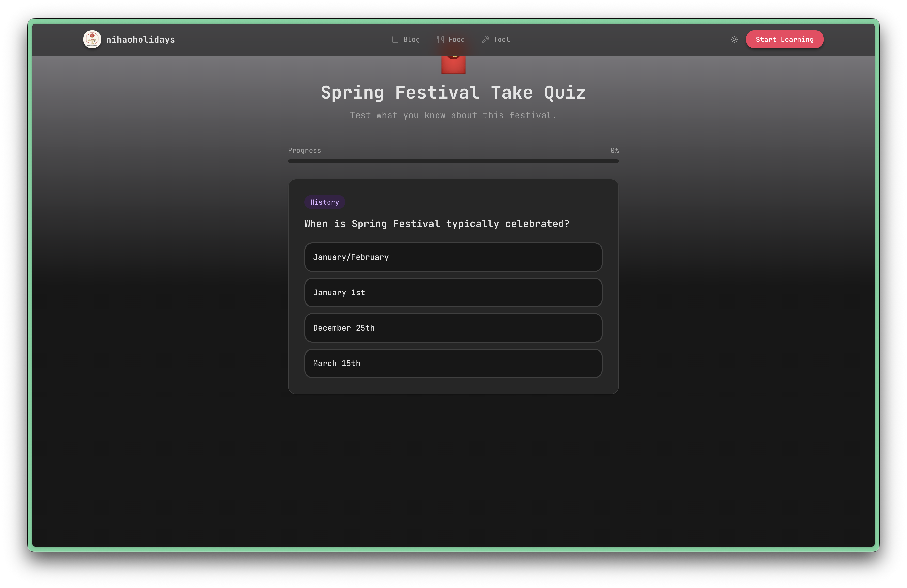Click the History category badge
907x588 pixels.
pos(324,202)
